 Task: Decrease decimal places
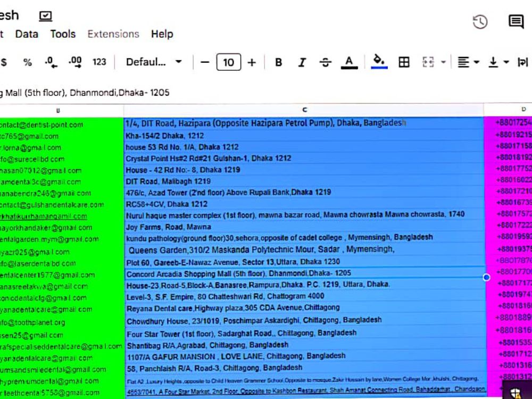click(x=51, y=62)
